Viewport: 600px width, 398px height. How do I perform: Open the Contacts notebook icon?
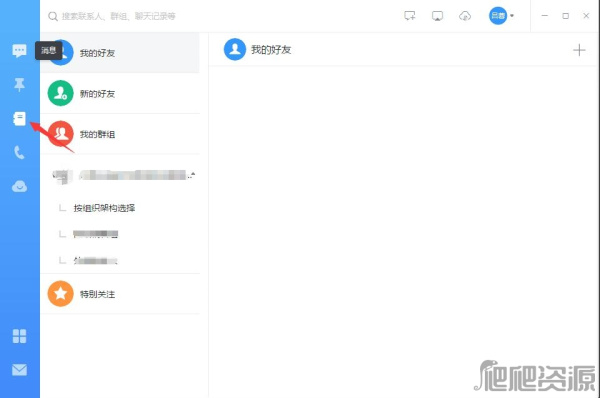click(x=19, y=119)
